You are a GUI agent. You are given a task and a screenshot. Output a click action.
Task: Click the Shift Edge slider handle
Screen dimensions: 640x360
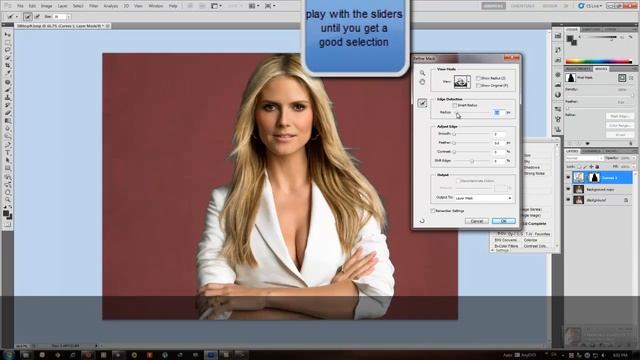click(472, 162)
